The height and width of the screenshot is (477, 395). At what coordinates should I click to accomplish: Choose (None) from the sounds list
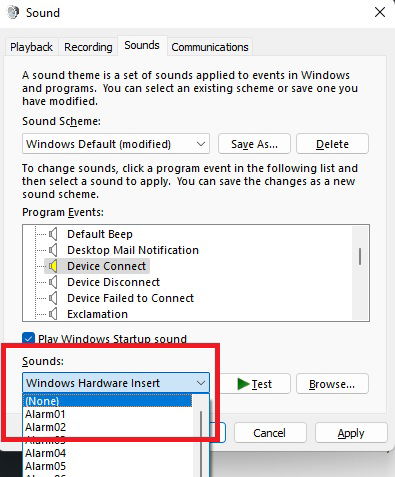tap(108, 401)
